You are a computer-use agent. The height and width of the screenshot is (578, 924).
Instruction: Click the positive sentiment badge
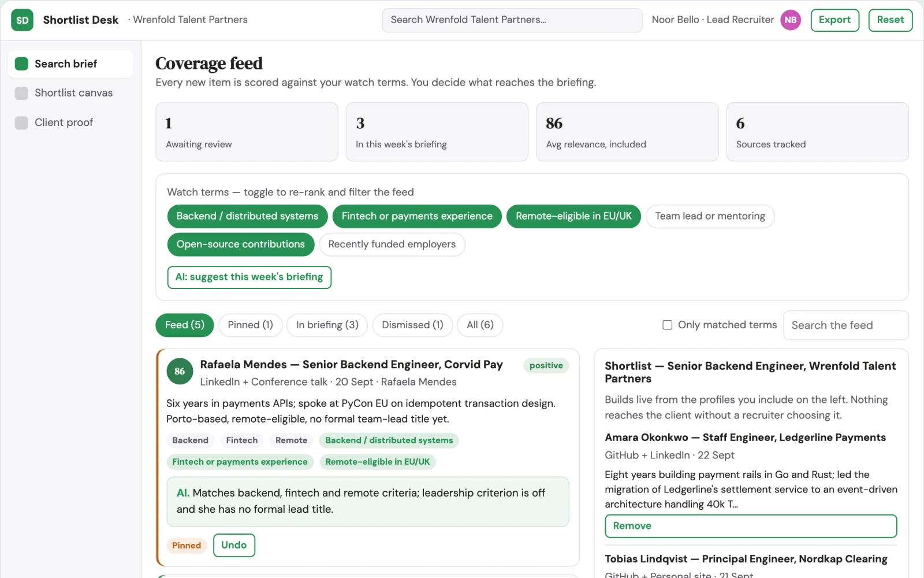546,366
